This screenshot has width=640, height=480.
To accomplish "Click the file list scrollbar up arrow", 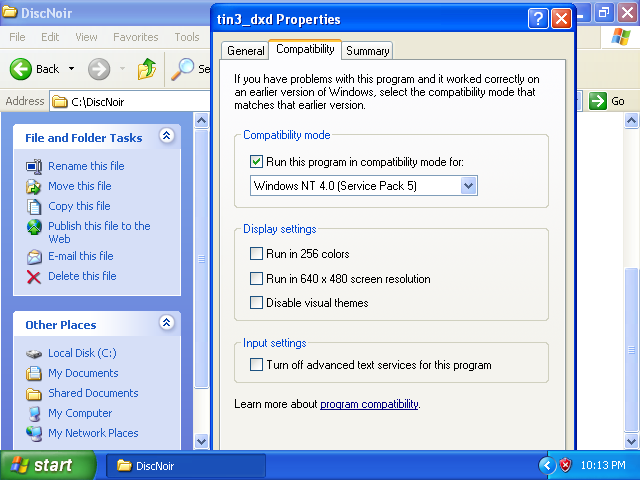I will click(x=631, y=121).
